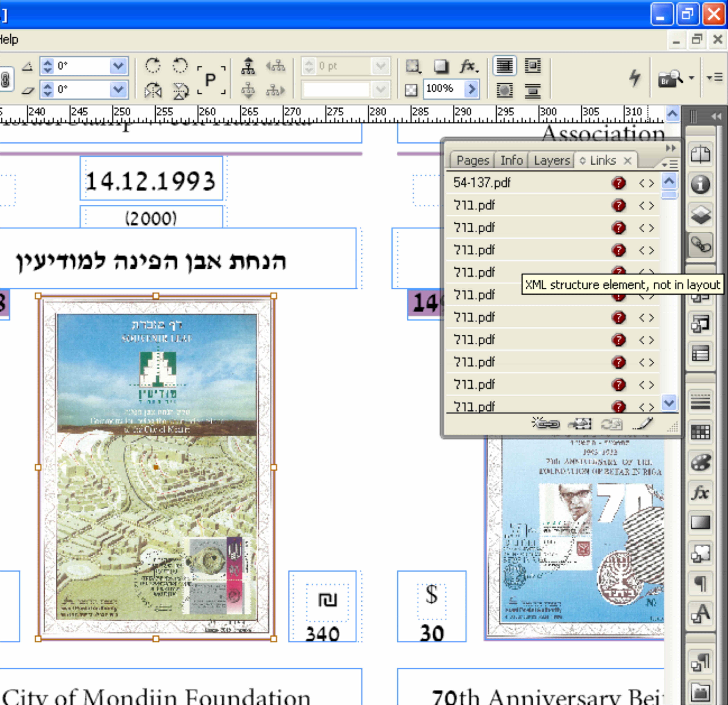728x705 pixels.
Task: Click Go To Link icon
Action: [x=579, y=424]
